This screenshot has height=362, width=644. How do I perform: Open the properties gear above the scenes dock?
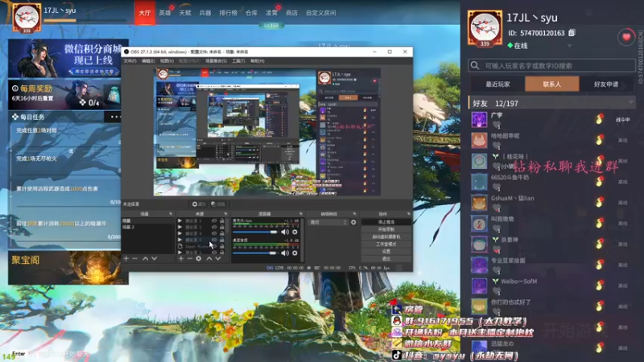pos(199,204)
